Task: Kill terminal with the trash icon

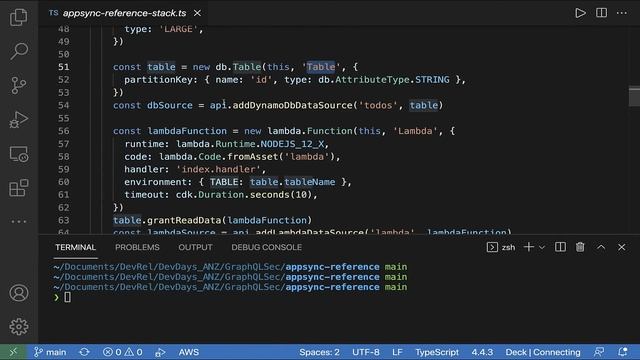Action: pos(580,247)
